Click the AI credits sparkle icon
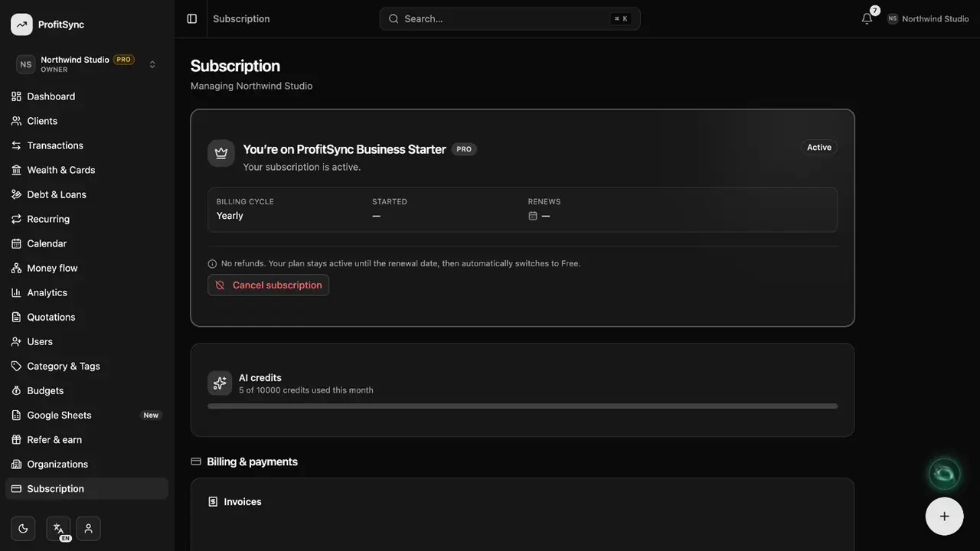The height and width of the screenshot is (551, 980). pyautogui.click(x=220, y=383)
